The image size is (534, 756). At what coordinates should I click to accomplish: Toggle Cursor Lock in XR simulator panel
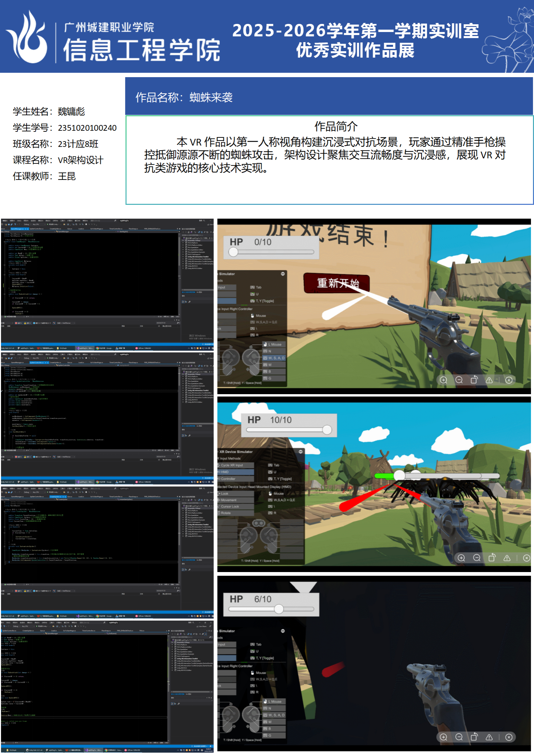point(236,506)
